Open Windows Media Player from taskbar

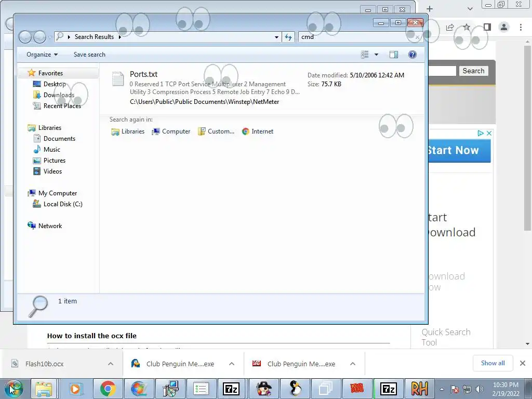pos(75,389)
